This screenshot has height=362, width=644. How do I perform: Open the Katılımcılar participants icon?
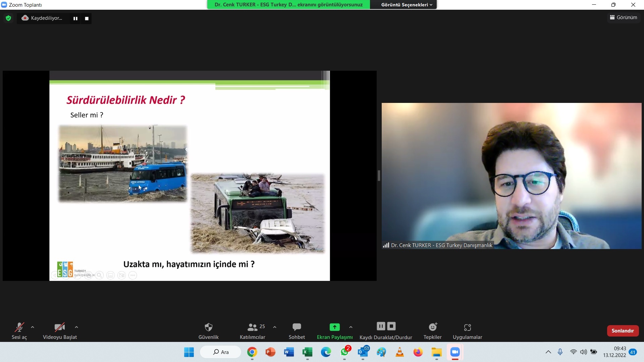click(252, 327)
